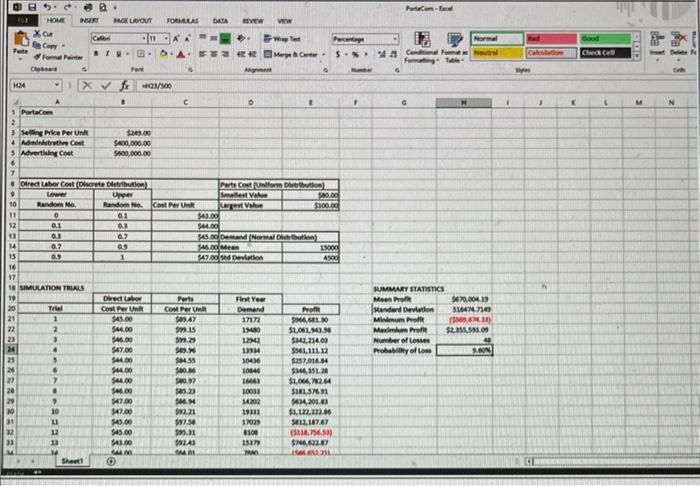Toggle Underline formatting
Viewport: 700px width, 486px height.
tap(118, 54)
